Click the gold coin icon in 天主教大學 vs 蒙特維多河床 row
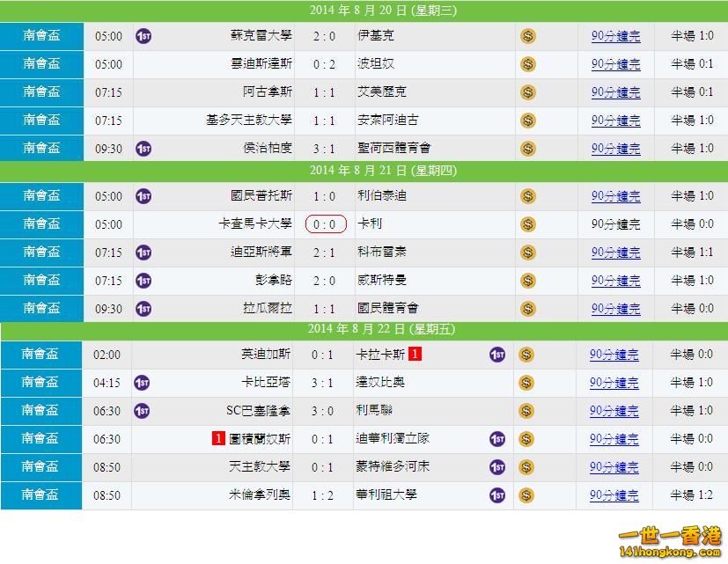 coord(526,467)
